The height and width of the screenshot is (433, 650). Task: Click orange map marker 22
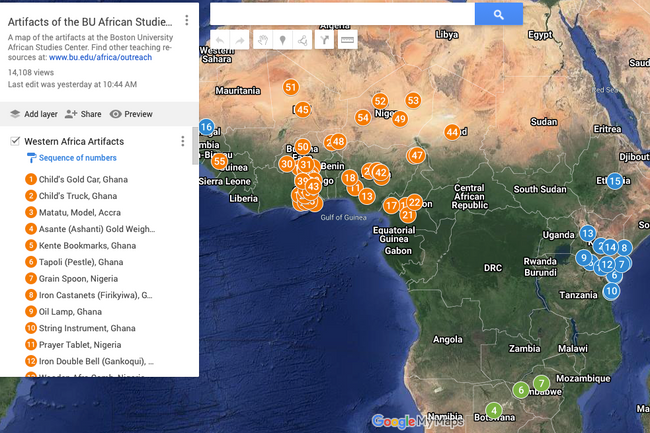coord(414,202)
